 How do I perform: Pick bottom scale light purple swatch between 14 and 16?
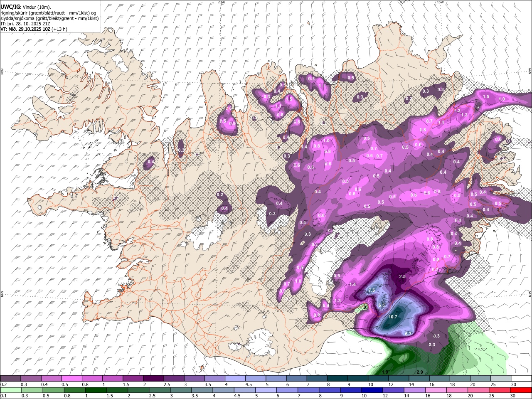tap(415, 390)
